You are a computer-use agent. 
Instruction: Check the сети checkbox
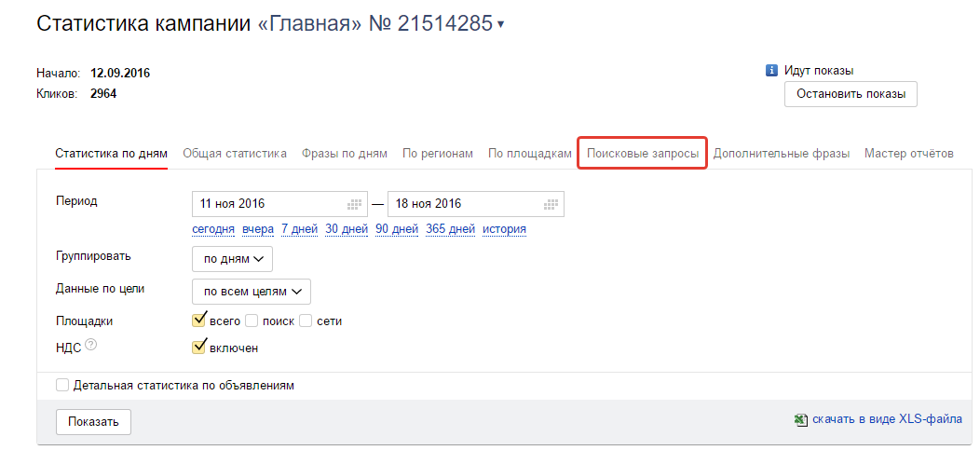[306, 321]
